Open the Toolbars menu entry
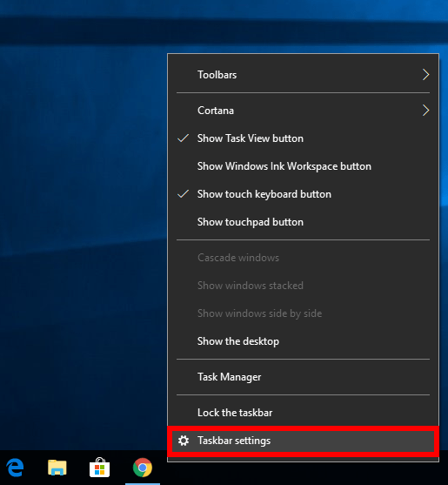 pos(303,75)
